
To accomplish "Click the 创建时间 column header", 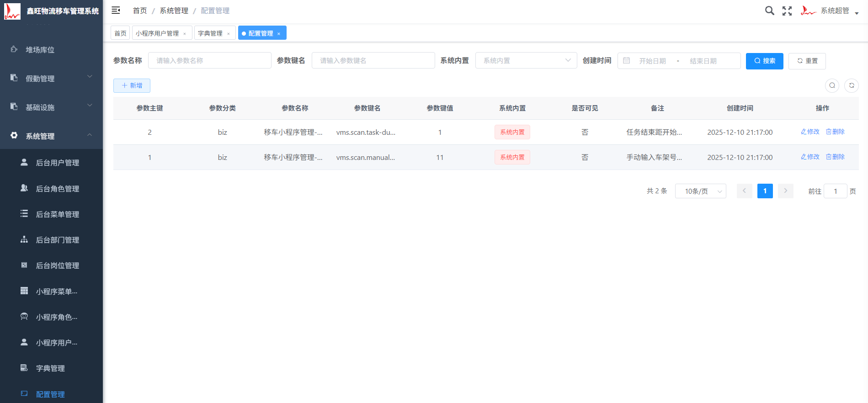I will pos(740,108).
